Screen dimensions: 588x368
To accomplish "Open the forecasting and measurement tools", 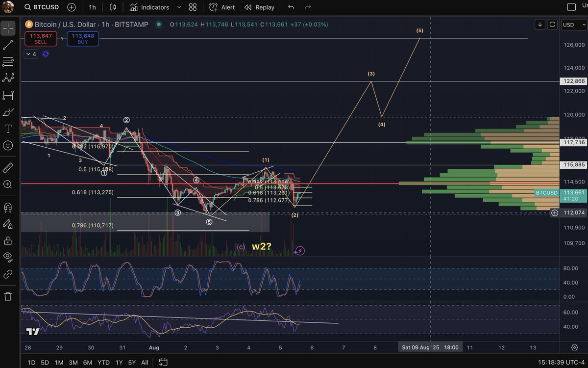I will pos(8,95).
